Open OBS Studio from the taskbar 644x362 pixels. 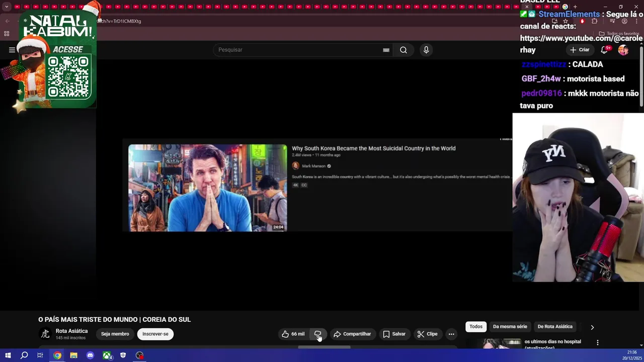[139, 355]
